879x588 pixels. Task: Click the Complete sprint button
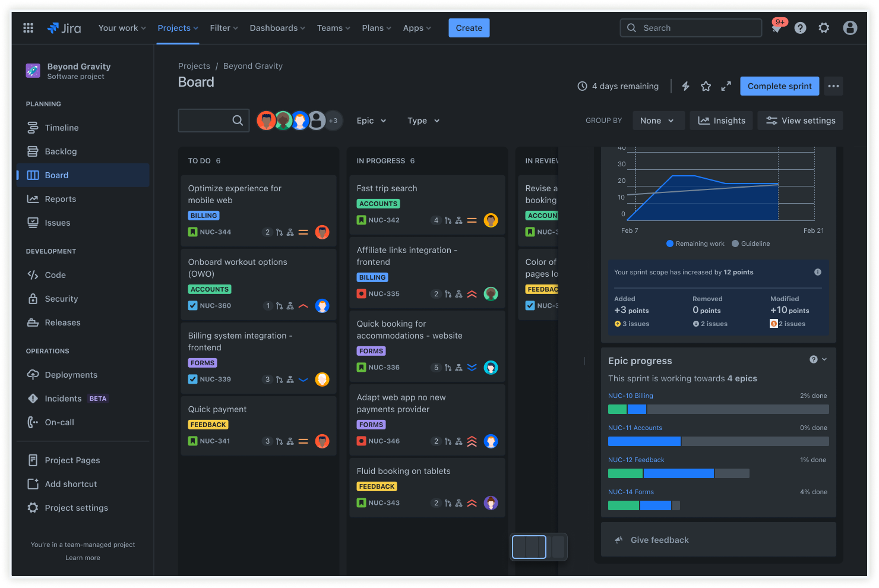pyautogui.click(x=779, y=86)
